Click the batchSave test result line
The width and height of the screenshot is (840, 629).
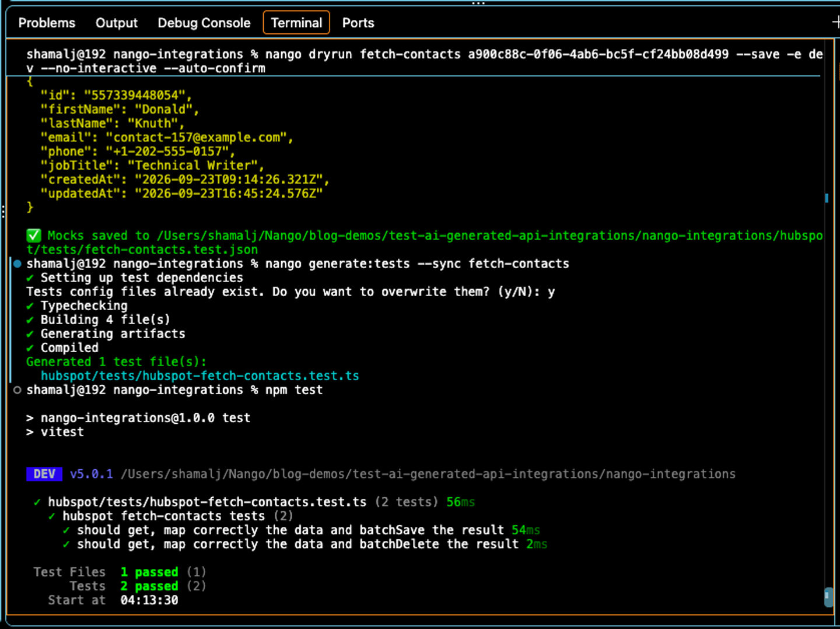point(301,530)
